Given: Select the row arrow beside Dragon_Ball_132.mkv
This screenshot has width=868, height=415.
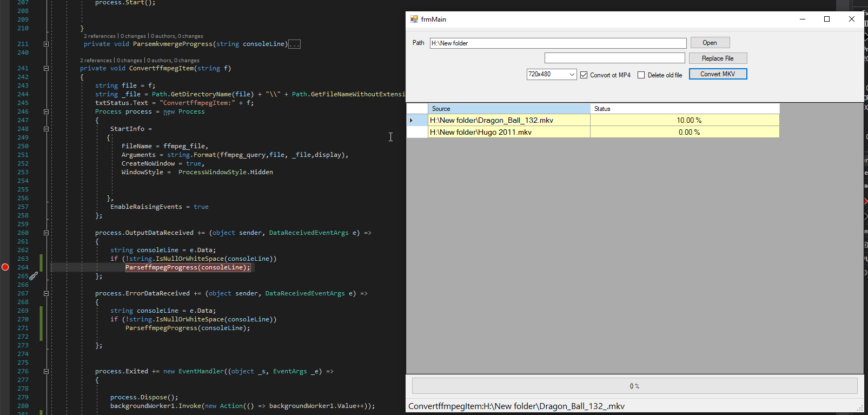Looking at the screenshot, I should 412,120.
